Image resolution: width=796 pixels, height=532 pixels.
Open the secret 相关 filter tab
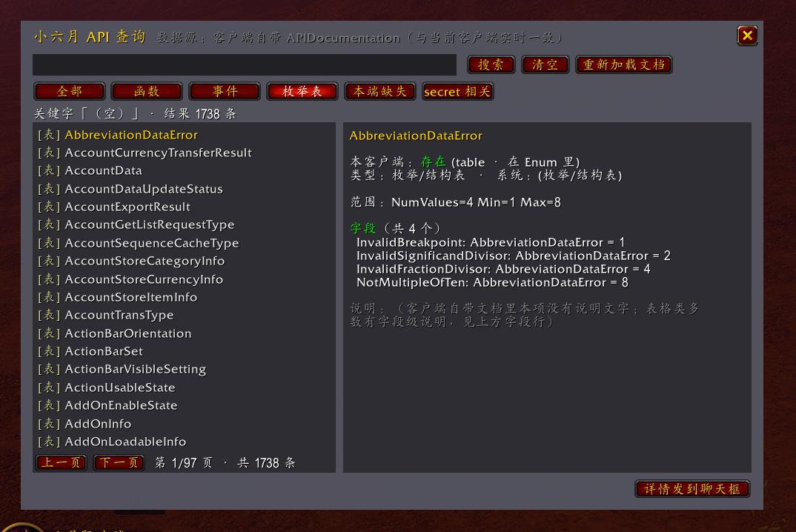coord(457,91)
